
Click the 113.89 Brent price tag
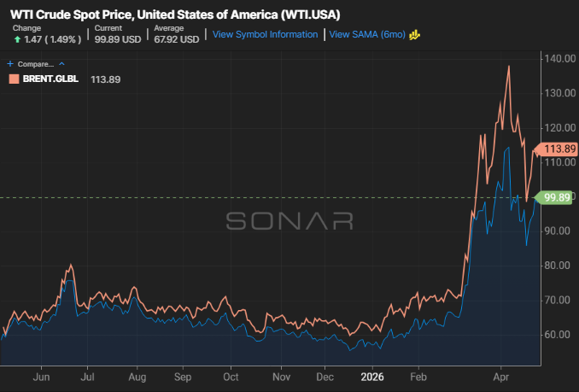click(557, 149)
